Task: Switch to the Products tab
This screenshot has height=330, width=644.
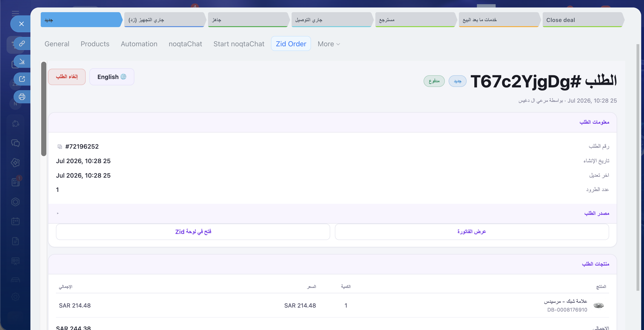Action: 95,44
